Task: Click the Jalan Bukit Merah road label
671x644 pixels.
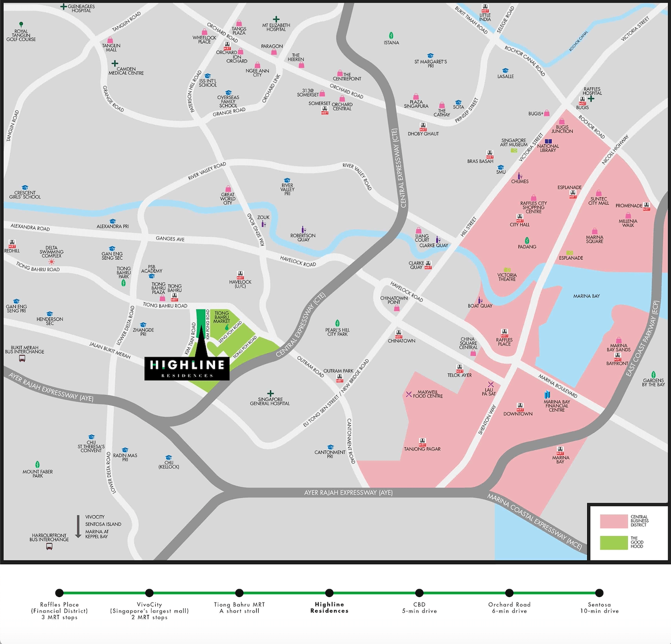Action: (x=110, y=350)
